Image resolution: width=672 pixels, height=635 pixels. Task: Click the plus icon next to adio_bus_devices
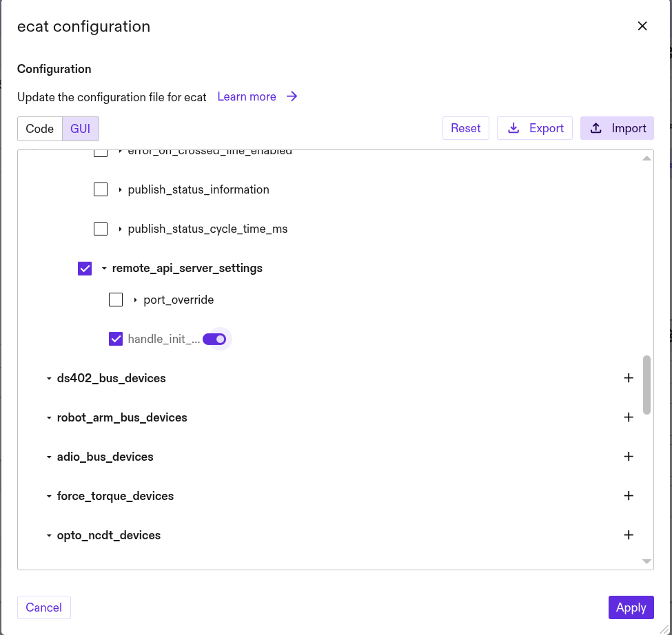point(629,456)
